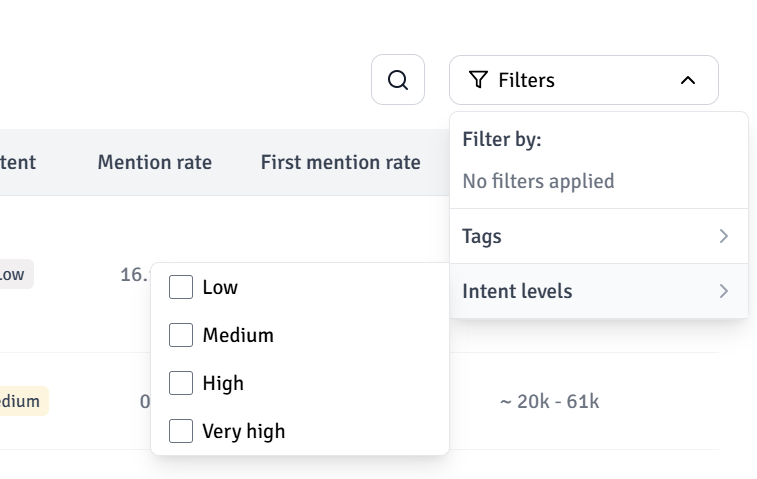Check the Low intent checkbox

point(181,287)
